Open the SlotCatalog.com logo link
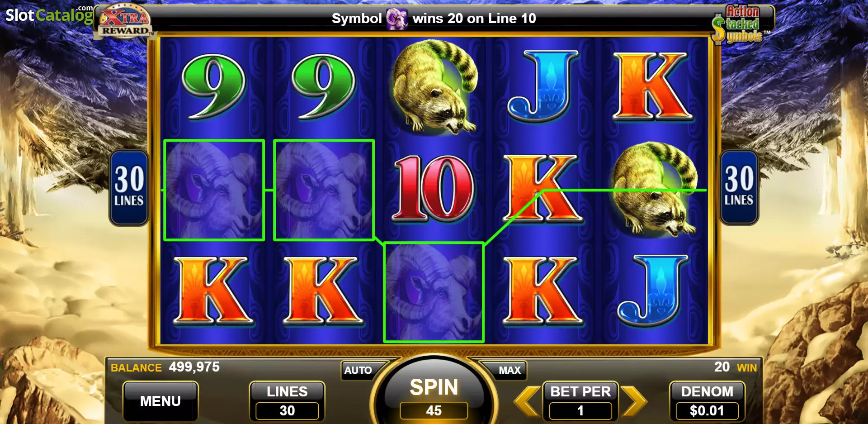868x424 pixels. (49, 14)
